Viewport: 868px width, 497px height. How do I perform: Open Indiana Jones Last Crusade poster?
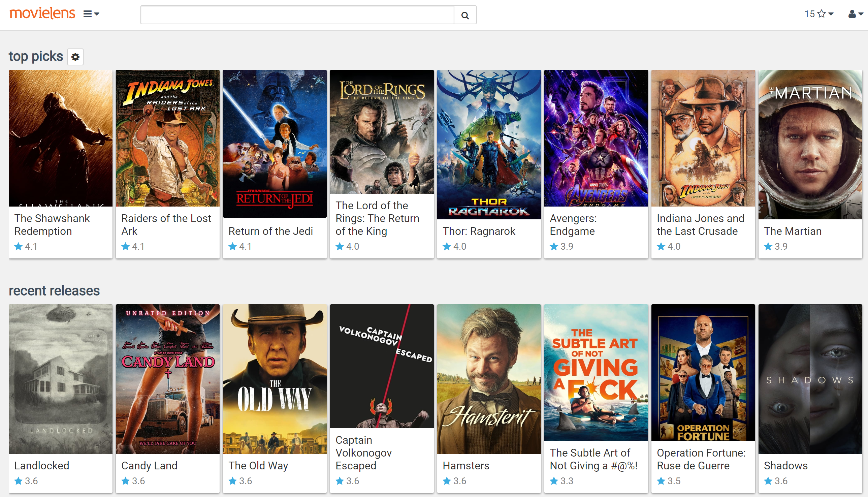tap(704, 138)
